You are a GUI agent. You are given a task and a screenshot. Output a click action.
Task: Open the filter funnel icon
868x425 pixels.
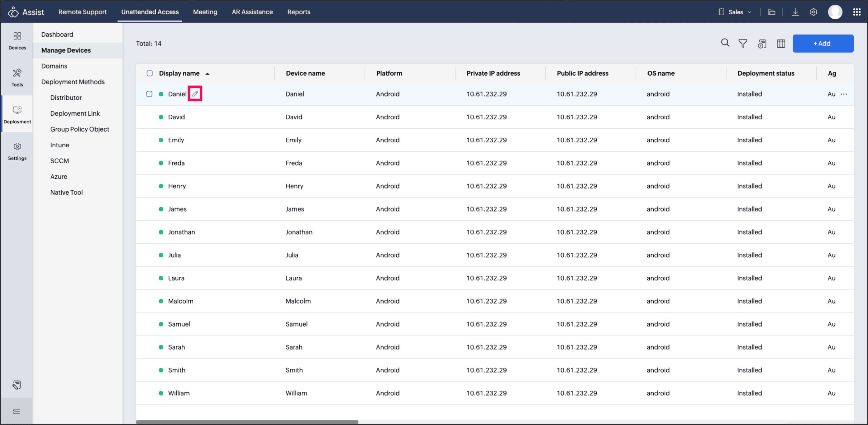coord(743,44)
